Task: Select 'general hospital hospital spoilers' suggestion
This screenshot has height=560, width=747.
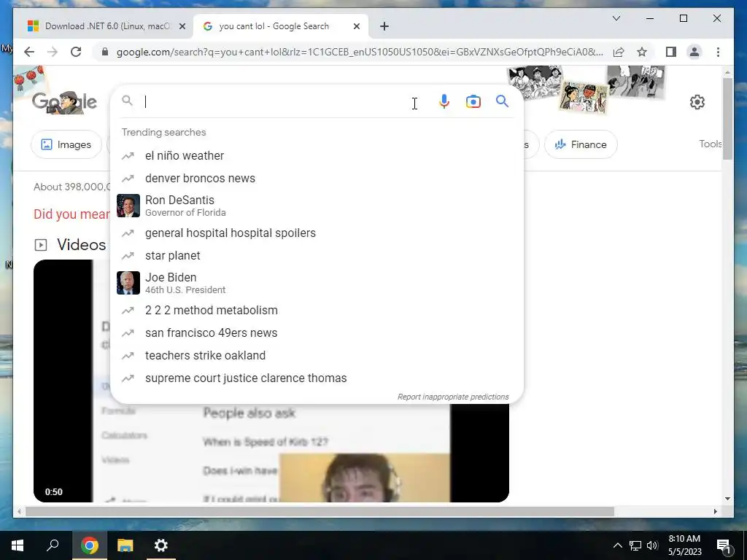Action: pos(317,233)
